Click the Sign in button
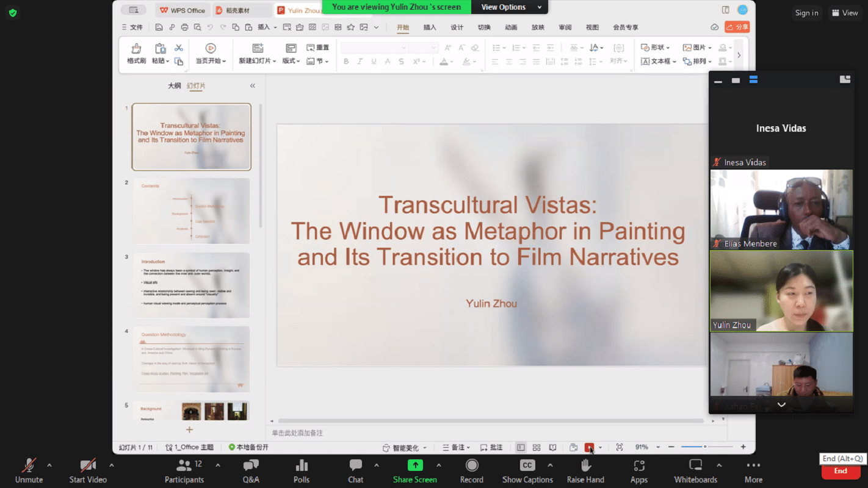The width and height of the screenshot is (868, 488). (806, 13)
